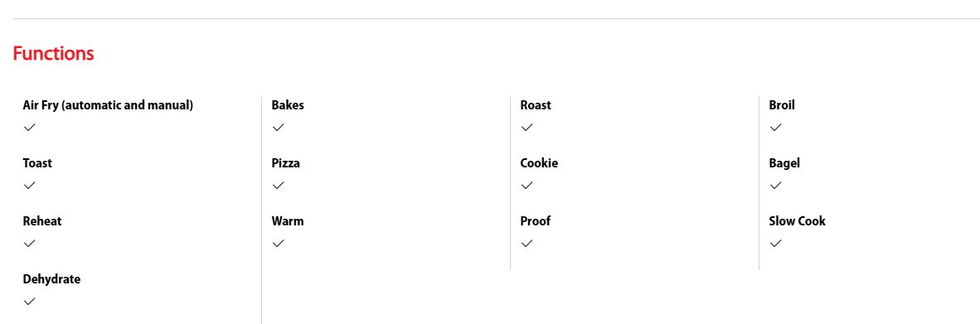Image resolution: width=980 pixels, height=324 pixels.
Task: Click the Air Fry (automatic and manual) label
Action: 108,105
